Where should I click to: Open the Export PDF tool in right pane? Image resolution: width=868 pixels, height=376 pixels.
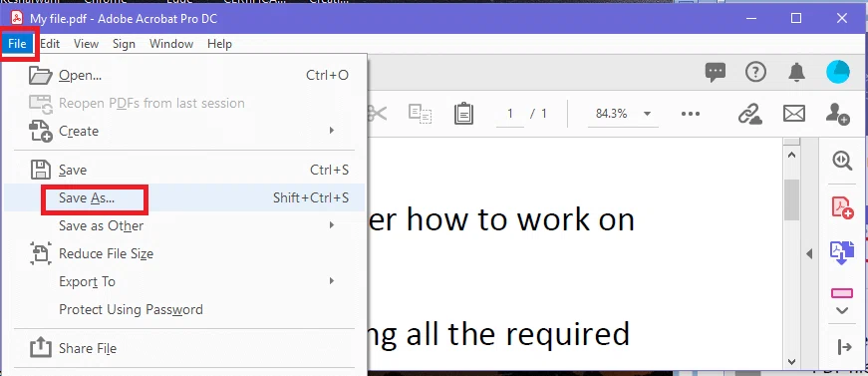[x=841, y=253]
